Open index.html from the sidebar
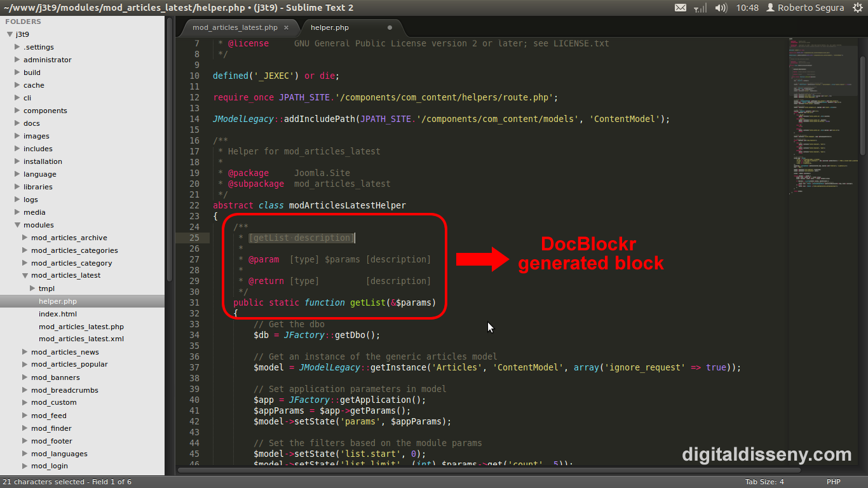The image size is (868, 488). point(58,314)
